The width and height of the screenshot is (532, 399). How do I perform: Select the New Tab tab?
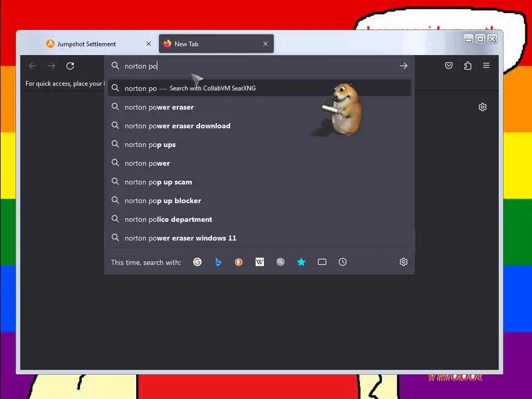click(x=216, y=44)
